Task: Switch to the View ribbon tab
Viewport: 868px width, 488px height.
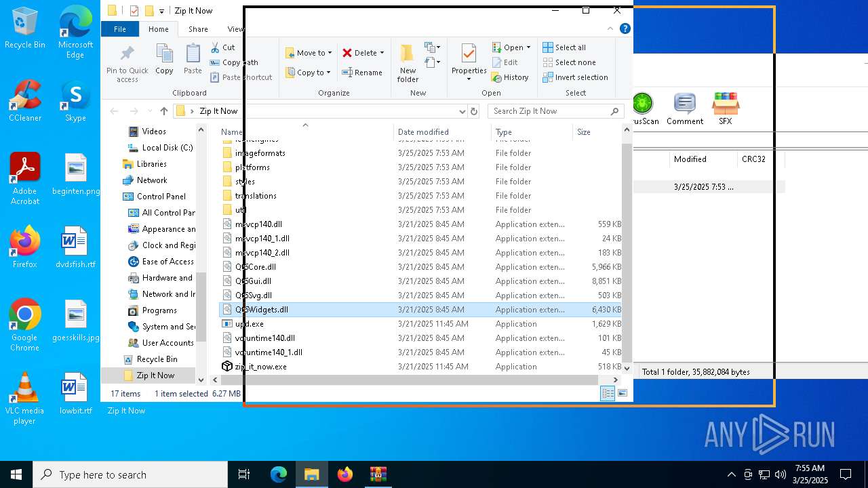Action: (235, 29)
